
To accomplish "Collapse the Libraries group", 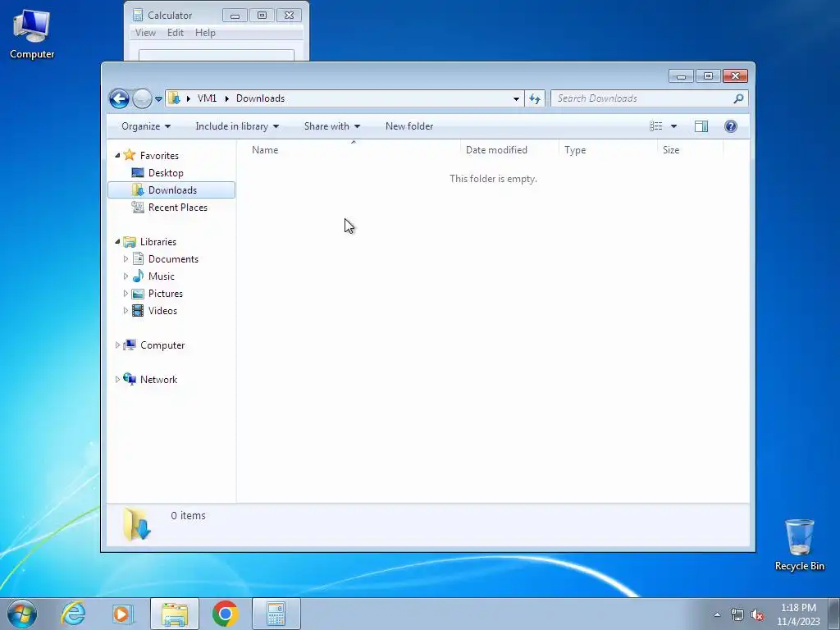I will 117,242.
